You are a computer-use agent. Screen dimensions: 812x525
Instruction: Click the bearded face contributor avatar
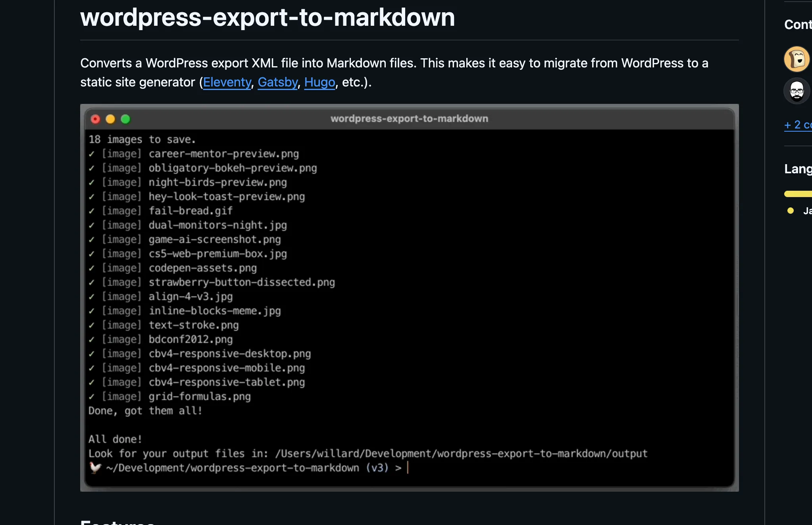pos(797,91)
